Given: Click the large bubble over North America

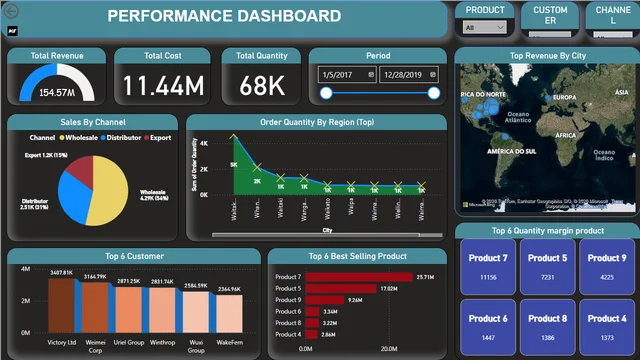Looking at the screenshot, I should coord(493,108).
